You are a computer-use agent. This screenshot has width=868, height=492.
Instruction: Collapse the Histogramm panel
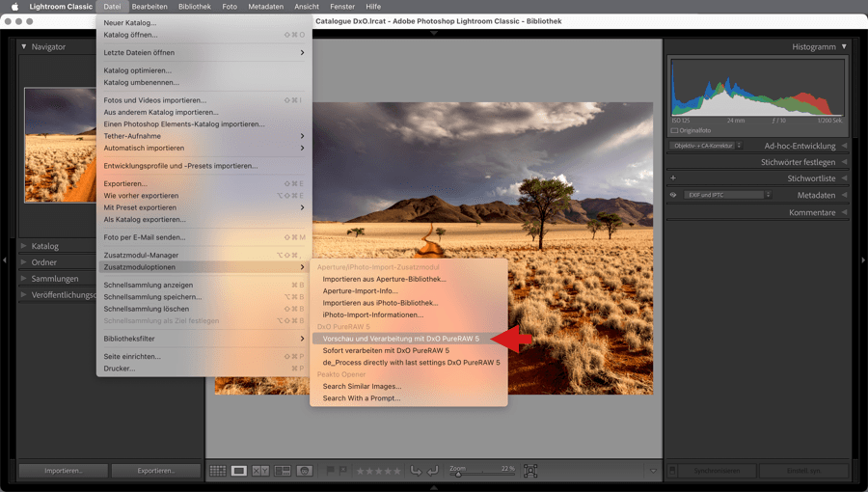point(844,46)
